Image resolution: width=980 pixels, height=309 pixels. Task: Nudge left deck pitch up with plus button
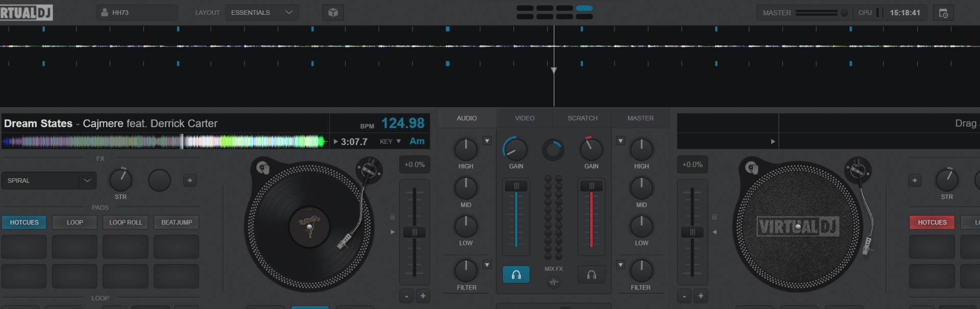423,296
